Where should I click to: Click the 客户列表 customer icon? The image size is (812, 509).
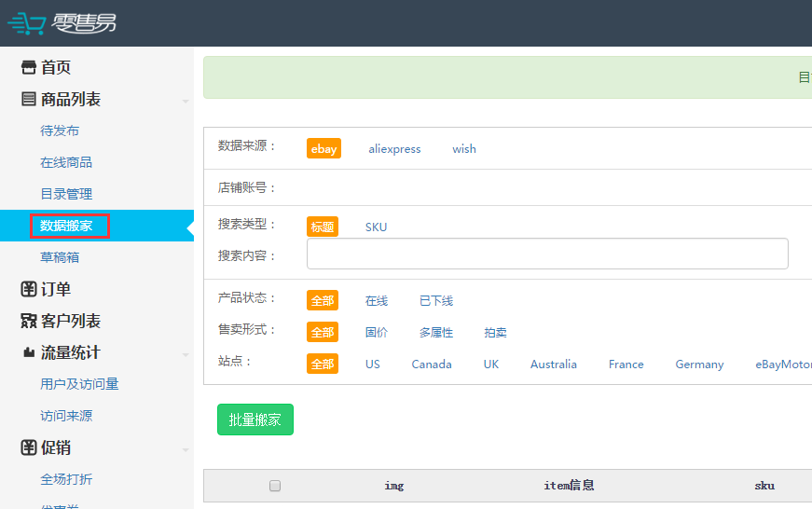click(x=29, y=321)
